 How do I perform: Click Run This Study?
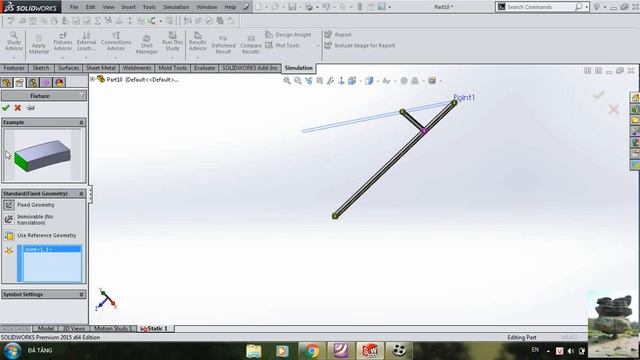[172, 42]
